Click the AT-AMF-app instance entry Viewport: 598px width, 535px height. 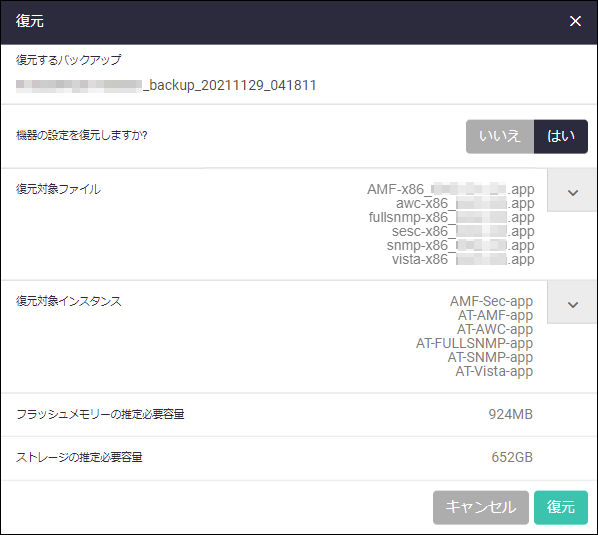click(495, 315)
